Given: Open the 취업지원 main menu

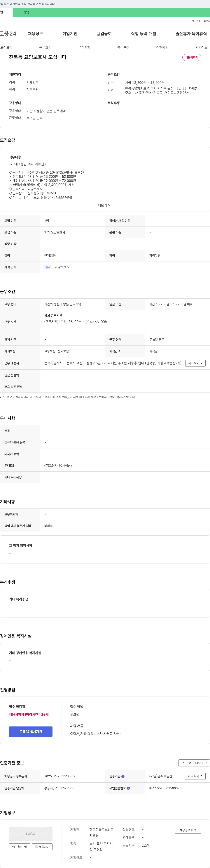Looking at the screenshot, I should coord(70,33).
